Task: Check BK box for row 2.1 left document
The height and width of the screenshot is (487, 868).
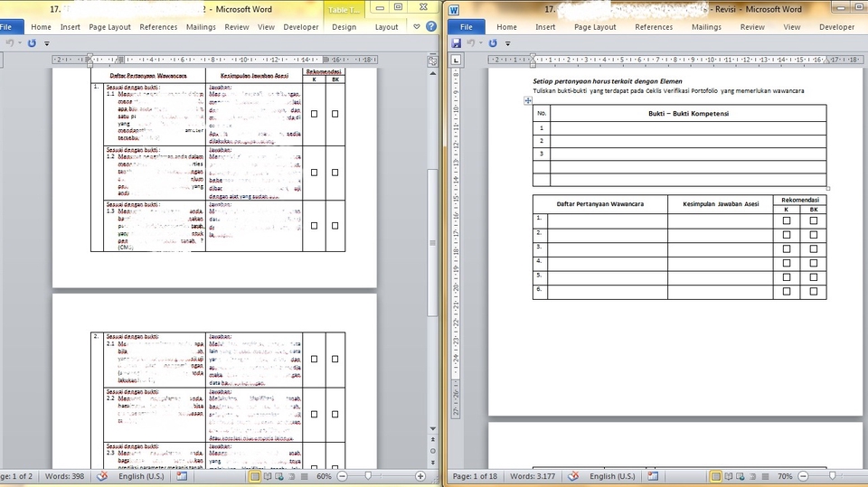Action: pyautogui.click(x=335, y=359)
